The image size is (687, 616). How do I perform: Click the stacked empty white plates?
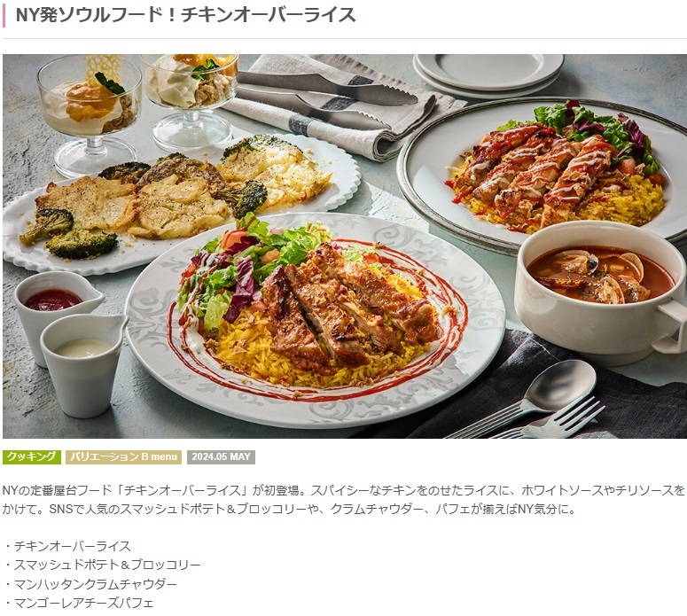pos(488,74)
